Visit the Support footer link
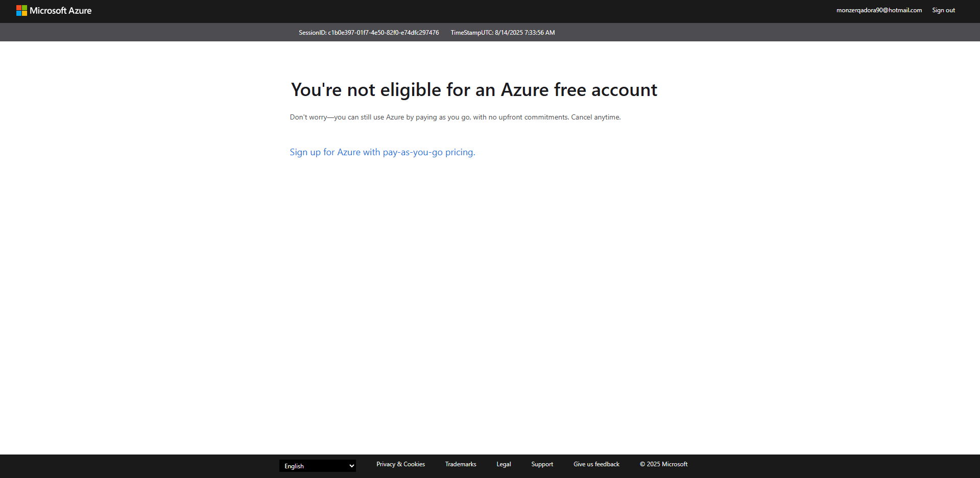980x478 pixels. point(542,464)
